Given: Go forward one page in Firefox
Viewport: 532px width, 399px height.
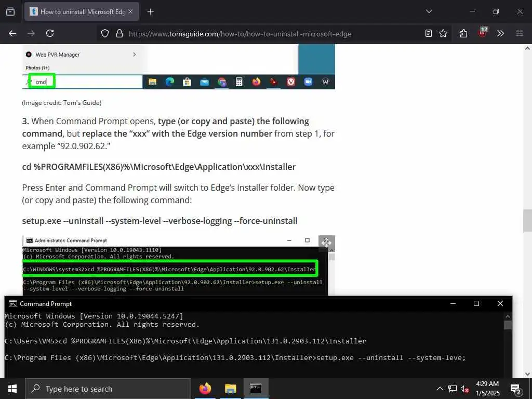Looking at the screenshot, I should pyautogui.click(x=31, y=33).
